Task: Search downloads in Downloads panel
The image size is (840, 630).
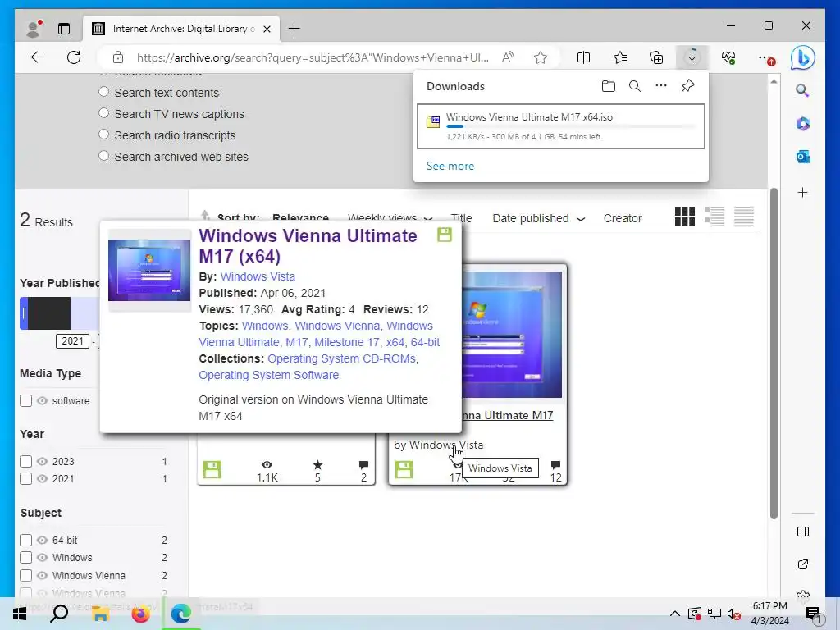Action: 635,86
